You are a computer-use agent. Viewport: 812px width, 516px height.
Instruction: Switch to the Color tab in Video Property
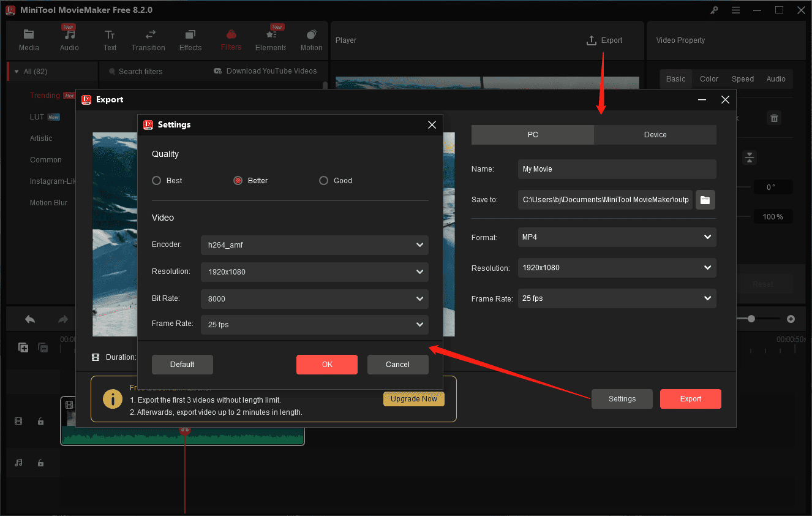709,79
